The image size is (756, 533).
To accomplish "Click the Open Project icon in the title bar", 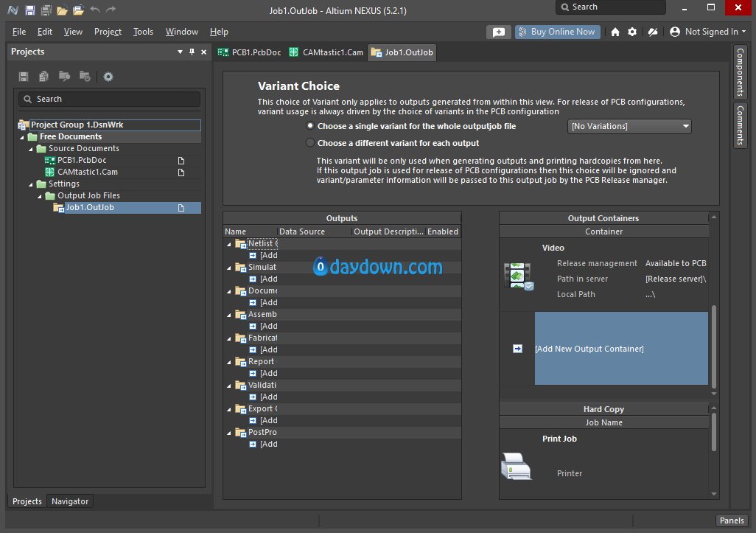I will pos(78,10).
